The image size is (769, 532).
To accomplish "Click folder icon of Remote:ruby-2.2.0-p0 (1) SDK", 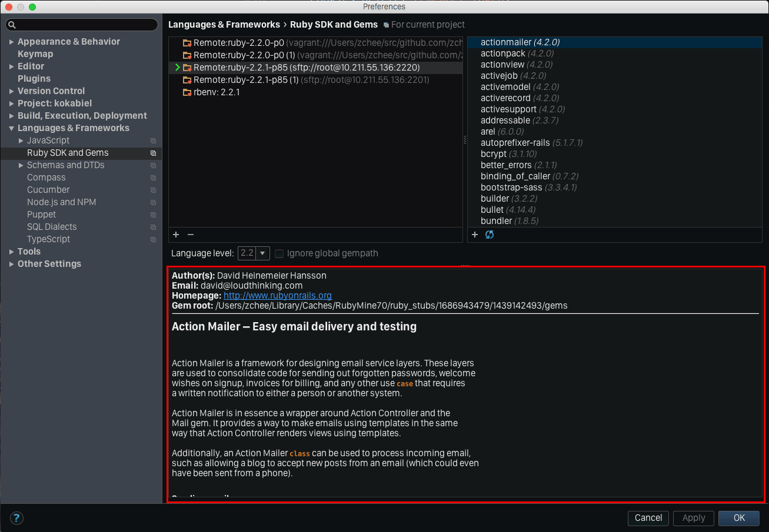I will click(x=187, y=55).
